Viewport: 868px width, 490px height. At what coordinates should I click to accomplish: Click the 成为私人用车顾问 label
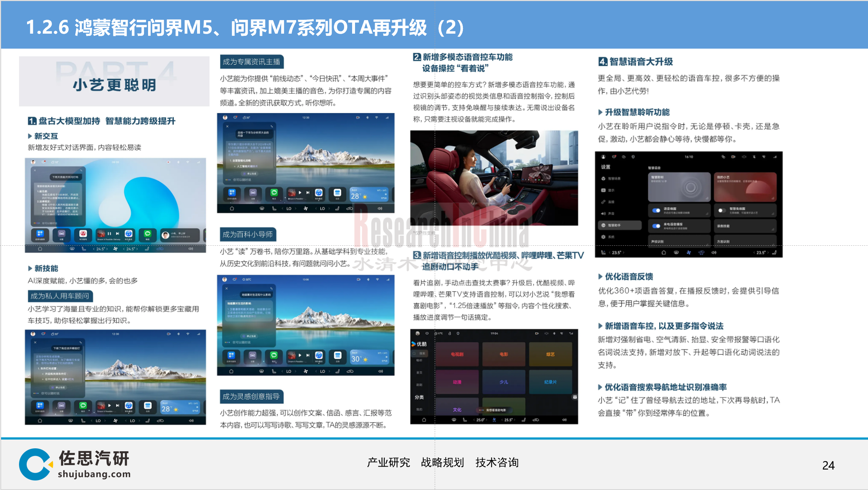[60, 296]
